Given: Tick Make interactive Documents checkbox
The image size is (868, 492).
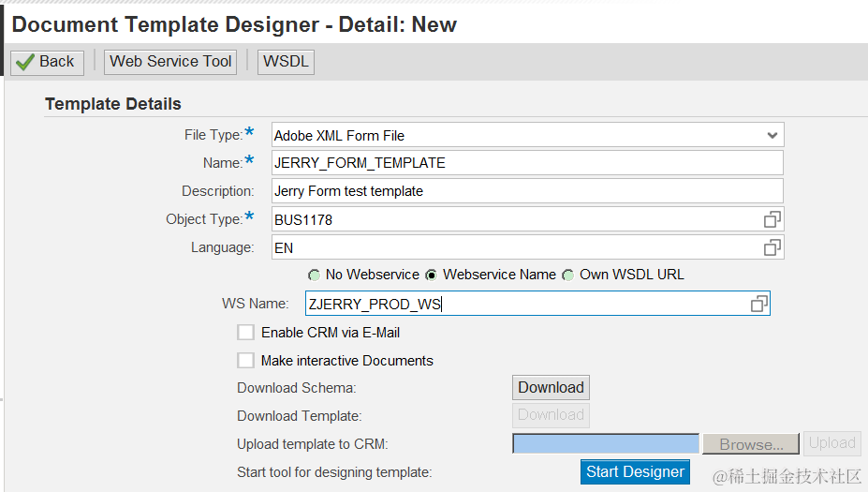Looking at the screenshot, I should 245,361.
